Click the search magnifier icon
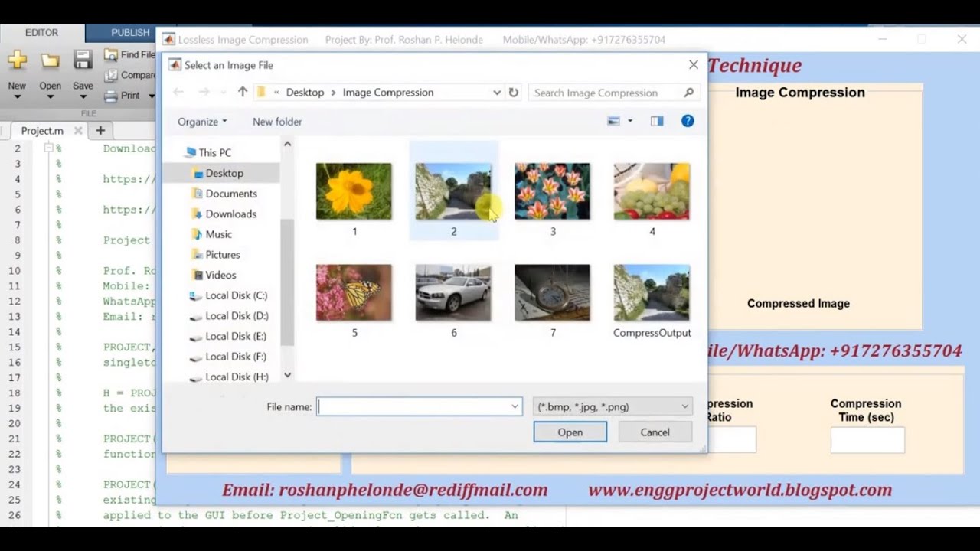The width and height of the screenshot is (980, 551). pyautogui.click(x=689, y=93)
